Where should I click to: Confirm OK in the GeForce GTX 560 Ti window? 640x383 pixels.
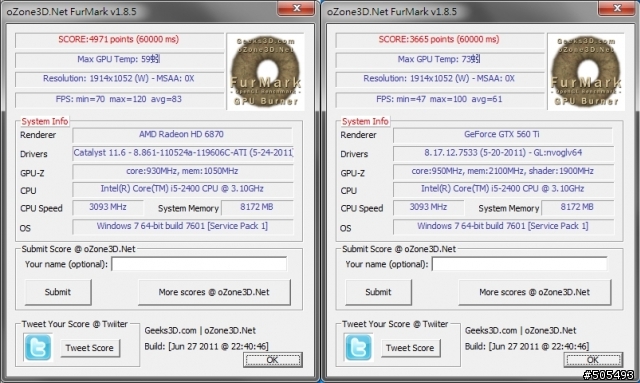click(593, 360)
